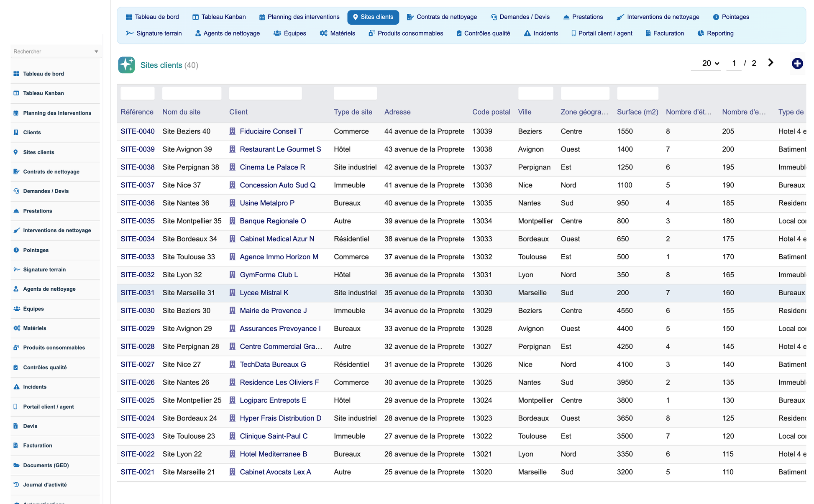Open Contrôles qualité top tab
This screenshot has width=814, height=504.
tap(483, 33)
